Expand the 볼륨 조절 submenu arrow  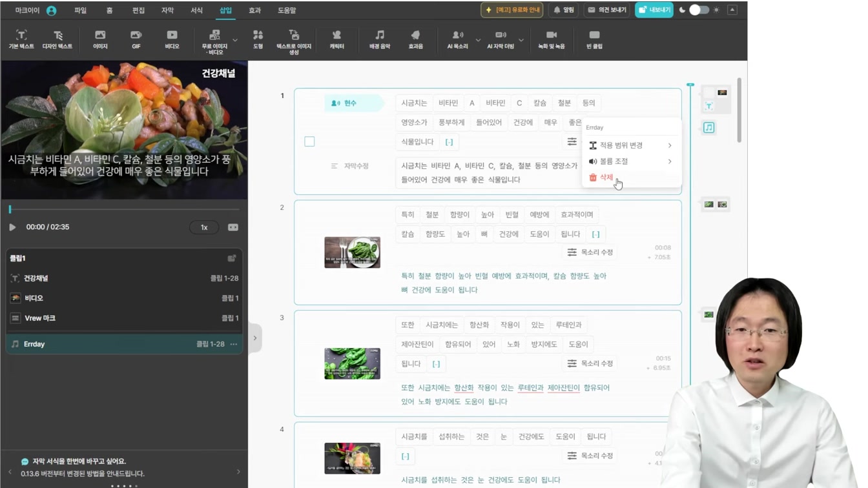(670, 161)
